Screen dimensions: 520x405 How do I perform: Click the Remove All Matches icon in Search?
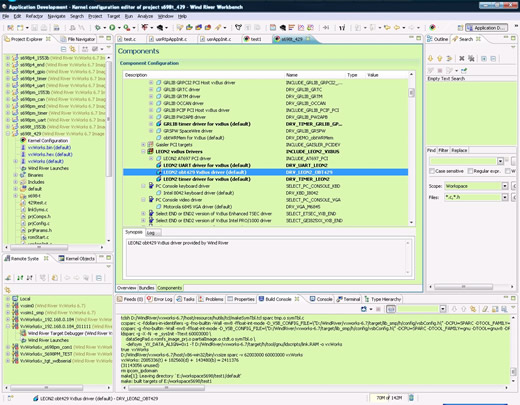tap(471, 59)
